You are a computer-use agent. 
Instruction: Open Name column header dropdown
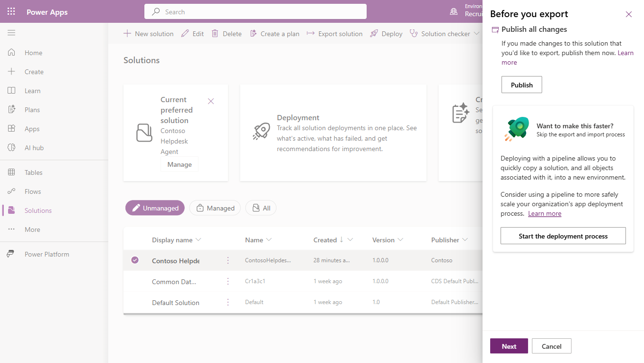[x=269, y=239]
